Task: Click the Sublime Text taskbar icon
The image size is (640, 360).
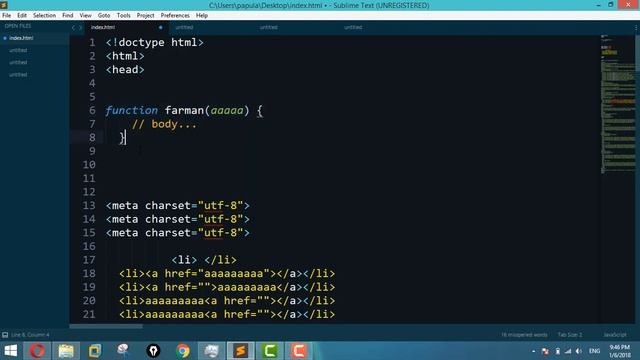Action: pyautogui.click(x=240, y=351)
